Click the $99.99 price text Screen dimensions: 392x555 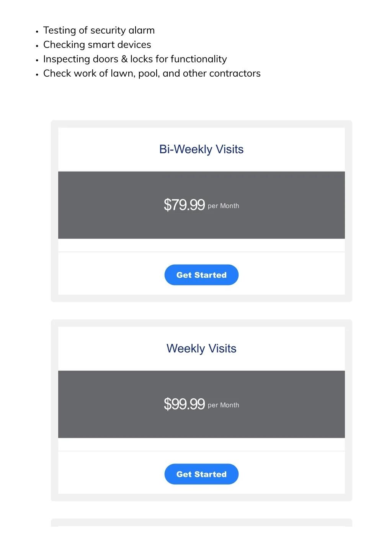click(185, 404)
